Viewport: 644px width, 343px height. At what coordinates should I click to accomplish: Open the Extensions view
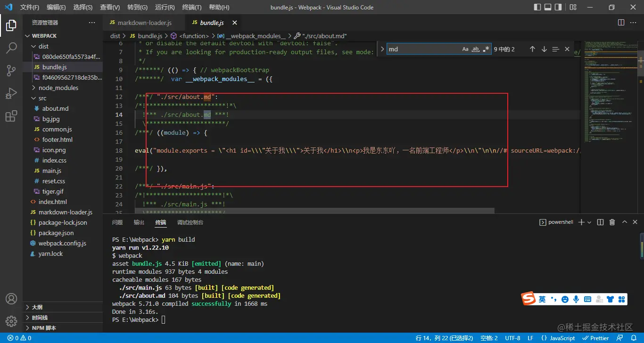[x=11, y=116]
